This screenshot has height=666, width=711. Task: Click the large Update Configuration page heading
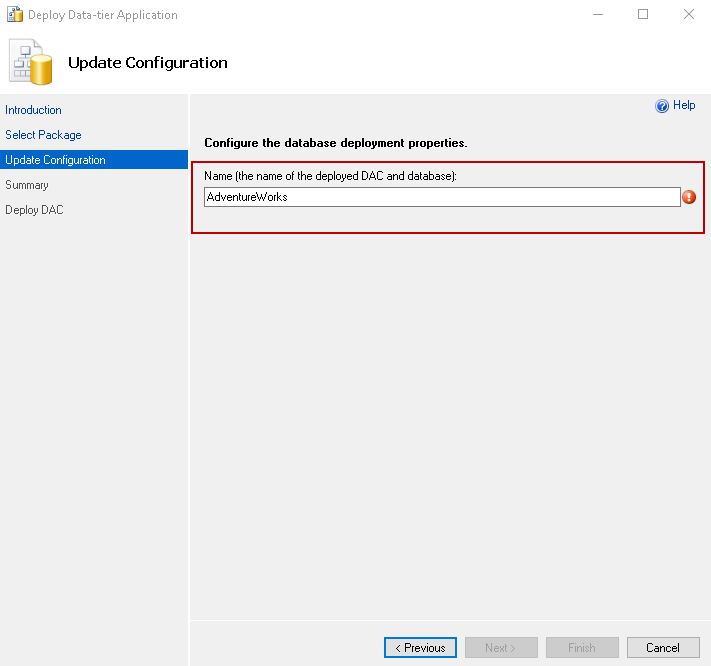(x=148, y=63)
